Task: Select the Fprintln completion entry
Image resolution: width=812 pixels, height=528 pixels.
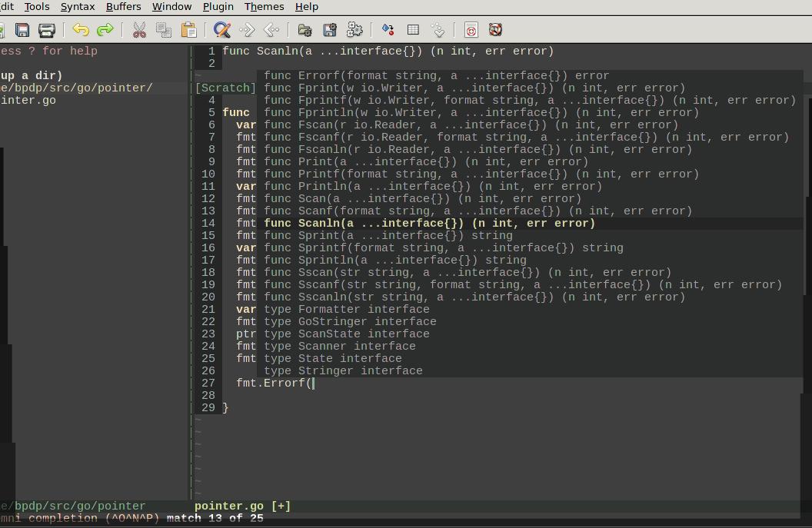Action: pyautogui.click(x=530, y=113)
